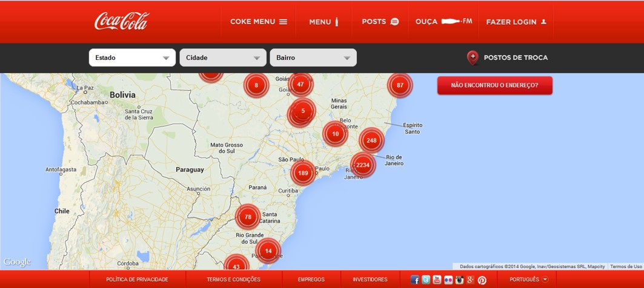644x288 pixels.
Task: Select the map cluster marker 248
Action: (x=372, y=140)
